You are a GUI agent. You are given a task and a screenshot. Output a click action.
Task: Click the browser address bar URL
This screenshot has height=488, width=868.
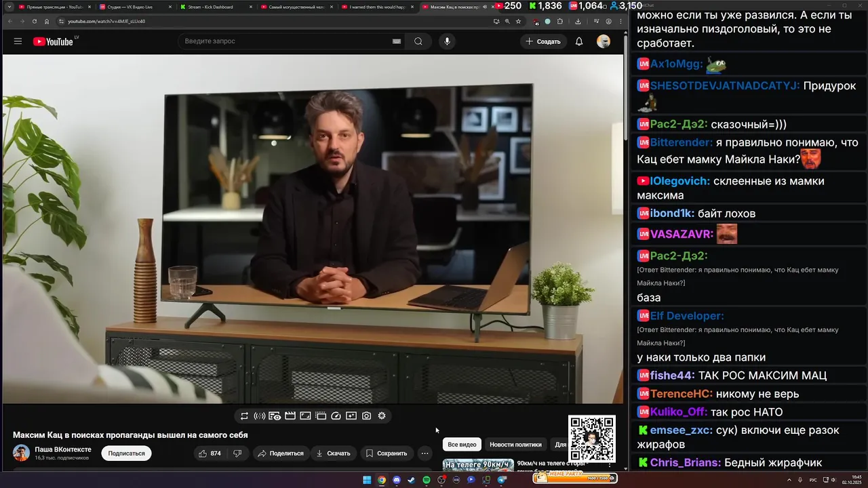[x=106, y=21]
